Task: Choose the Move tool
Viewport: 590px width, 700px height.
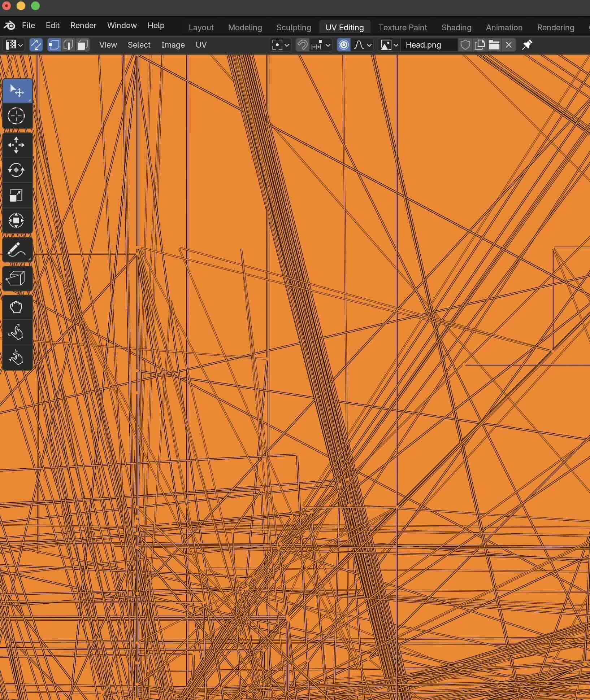Action: (x=17, y=145)
